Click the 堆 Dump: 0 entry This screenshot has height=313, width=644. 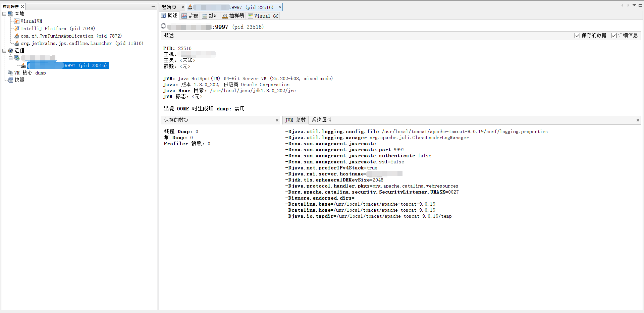pyautogui.click(x=178, y=138)
